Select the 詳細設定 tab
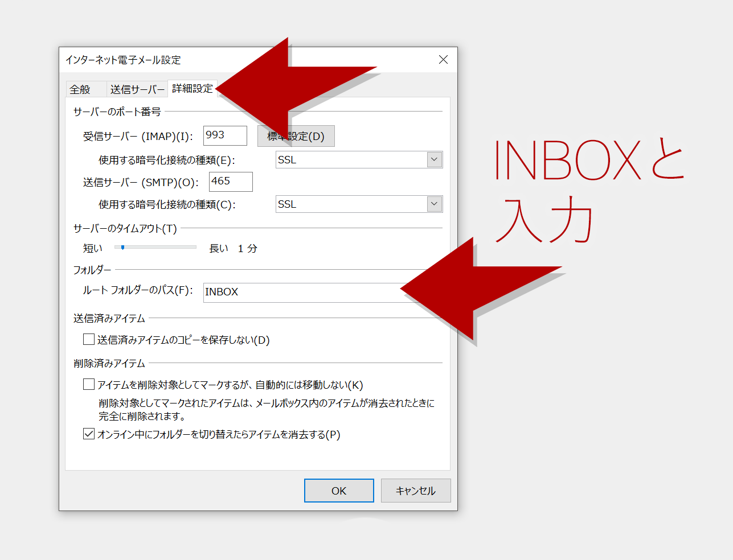Image resolution: width=733 pixels, height=560 pixels. tap(192, 89)
